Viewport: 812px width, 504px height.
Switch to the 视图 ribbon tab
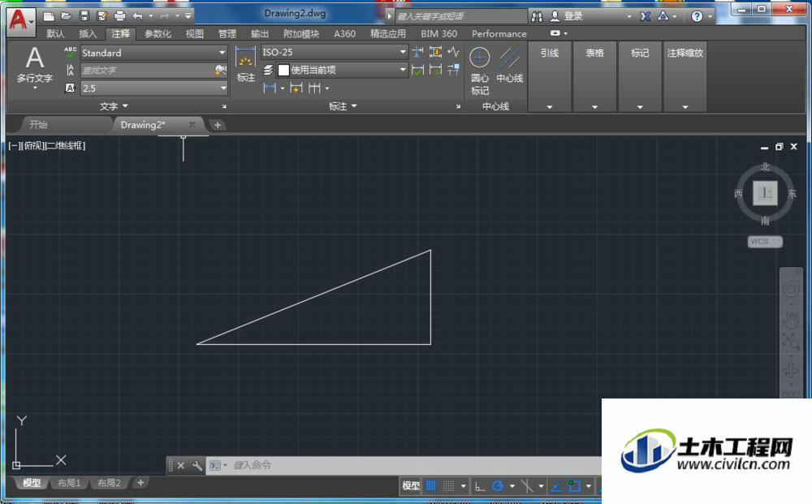(195, 33)
